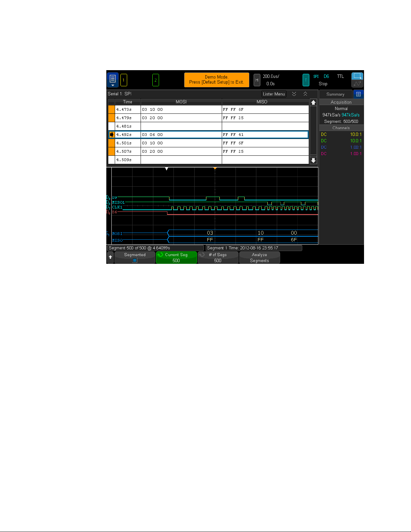Expand the lister with double down chevron
Screen dimensions: 411x532
[294, 94]
